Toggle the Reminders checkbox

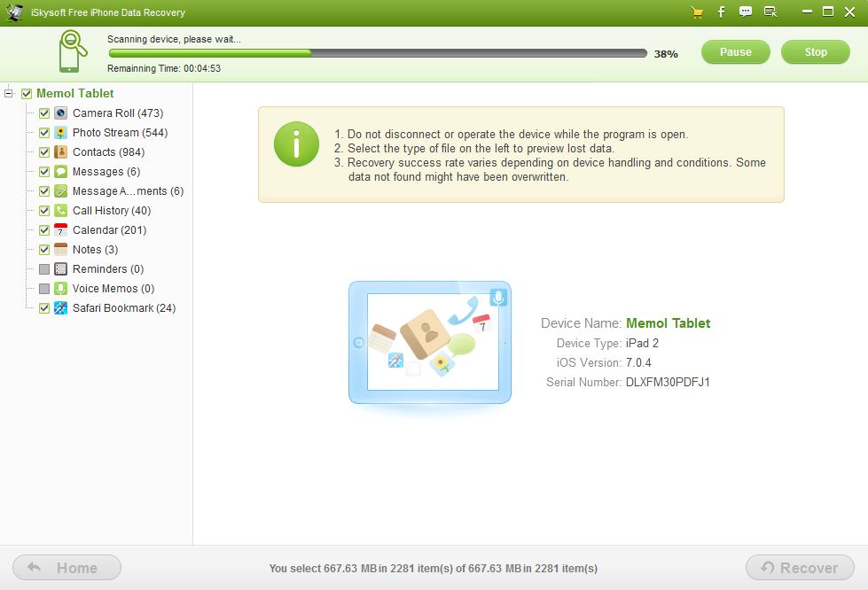click(44, 269)
